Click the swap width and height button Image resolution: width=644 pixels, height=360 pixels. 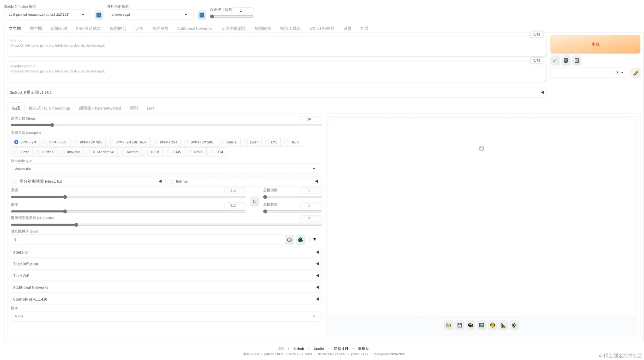[254, 201]
